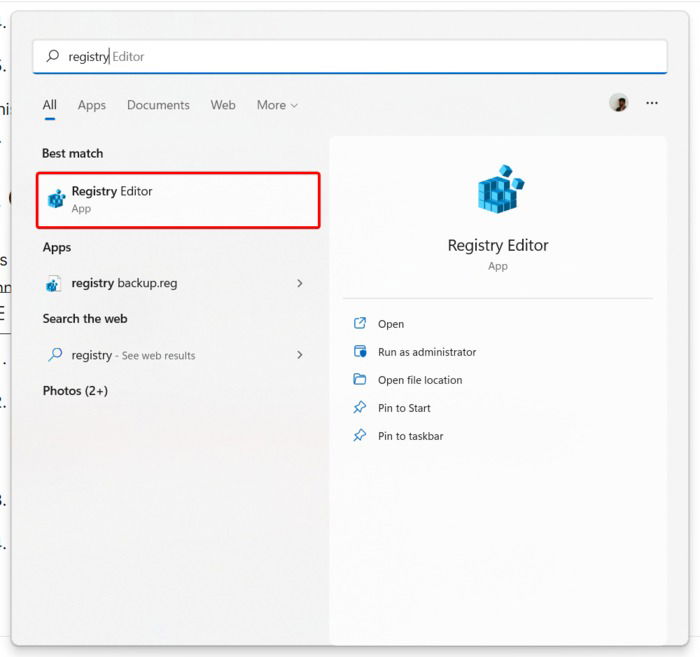The width and height of the screenshot is (700, 657).
Task: Click Open in the Registry Editor actions
Action: pos(391,324)
